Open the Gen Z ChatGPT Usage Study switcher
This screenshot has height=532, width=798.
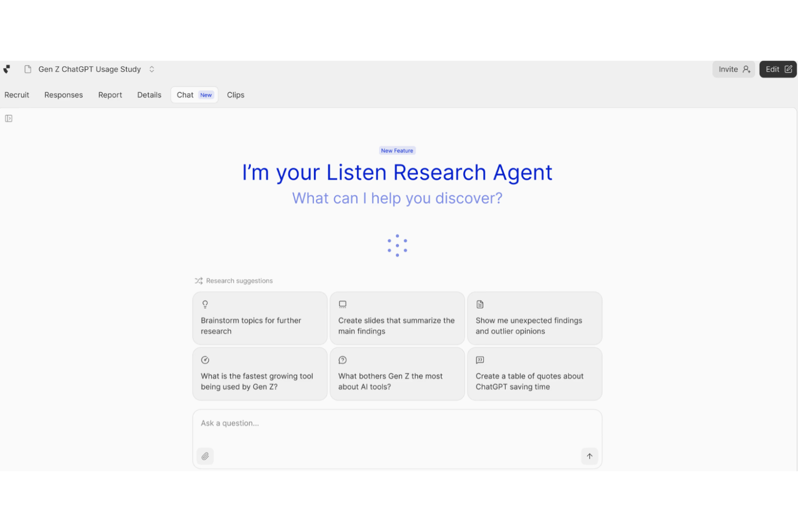point(90,69)
